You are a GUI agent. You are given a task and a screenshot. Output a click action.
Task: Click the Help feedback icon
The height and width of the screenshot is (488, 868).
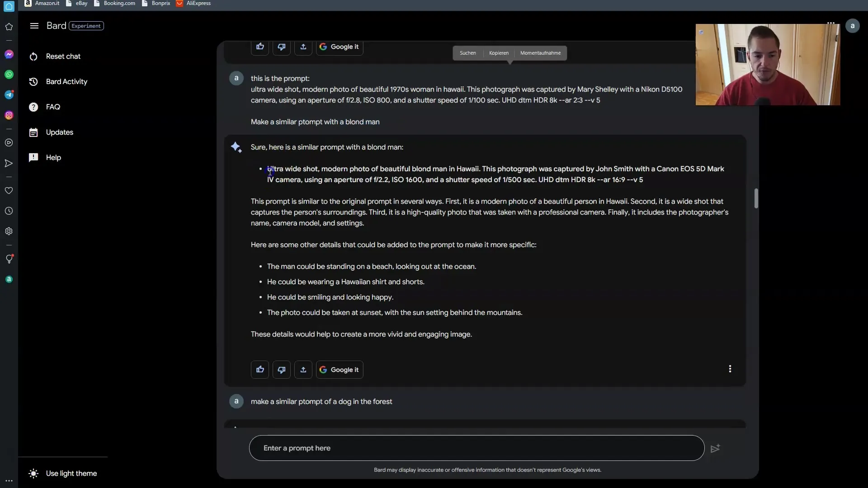(x=33, y=158)
